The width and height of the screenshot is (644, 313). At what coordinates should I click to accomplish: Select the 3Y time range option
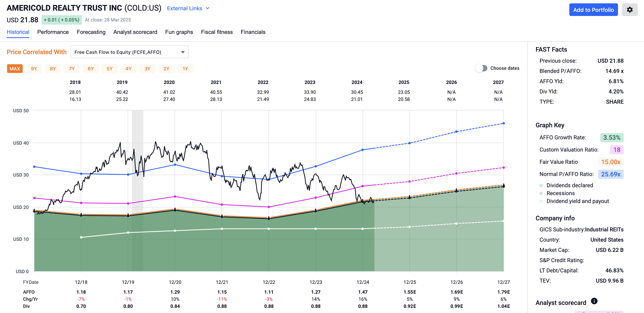[147, 69]
